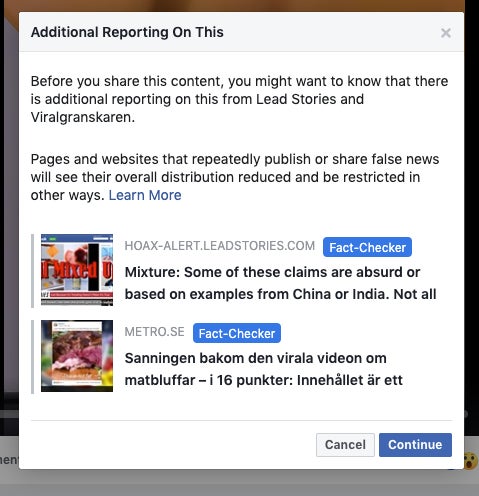Click the partially hidden comment text at bottom left

[x=9, y=460]
